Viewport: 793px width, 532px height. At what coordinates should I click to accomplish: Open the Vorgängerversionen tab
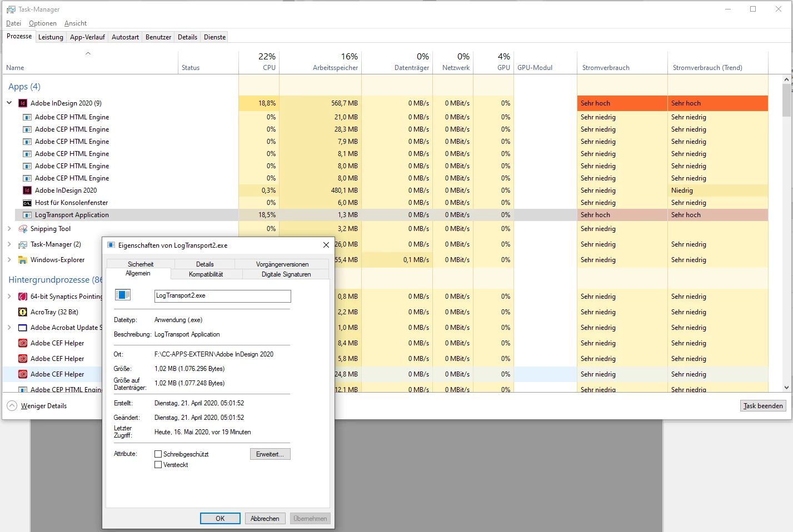point(282,264)
